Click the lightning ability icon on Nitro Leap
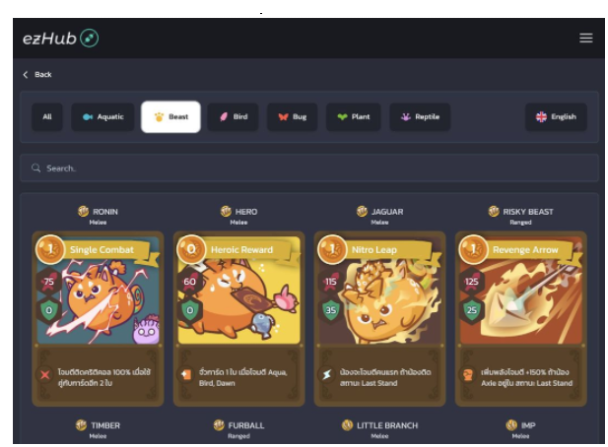 click(x=327, y=375)
